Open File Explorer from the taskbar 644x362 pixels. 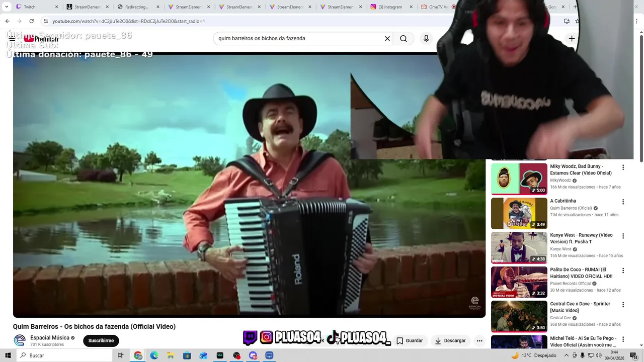[x=171, y=355]
